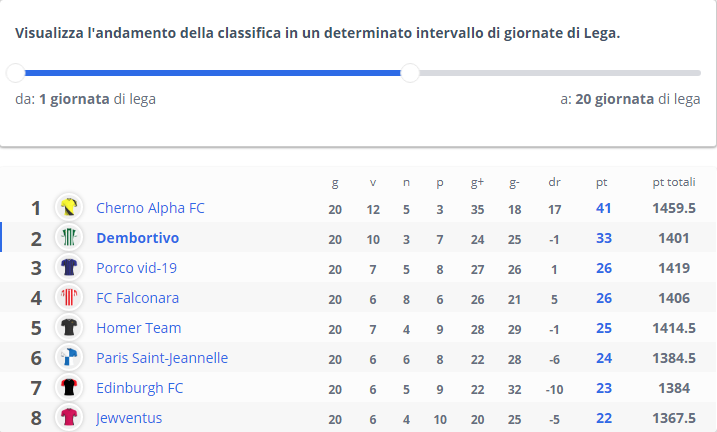Open the Cherno Alpha FC team link
This screenshot has height=432, width=717.
click(150, 208)
